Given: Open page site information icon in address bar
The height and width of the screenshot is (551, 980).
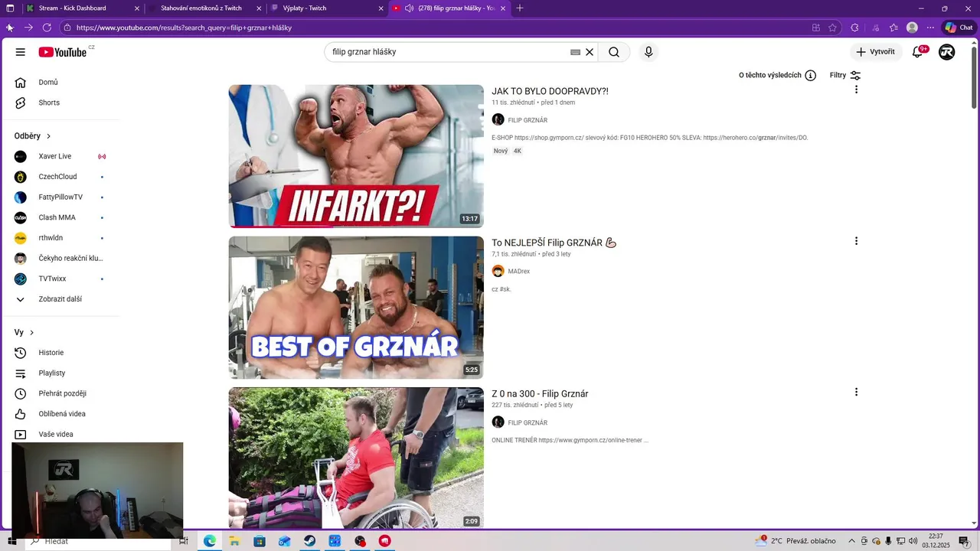Looking at the screenshot, I should pyautogui.click(x=67, y=28).
